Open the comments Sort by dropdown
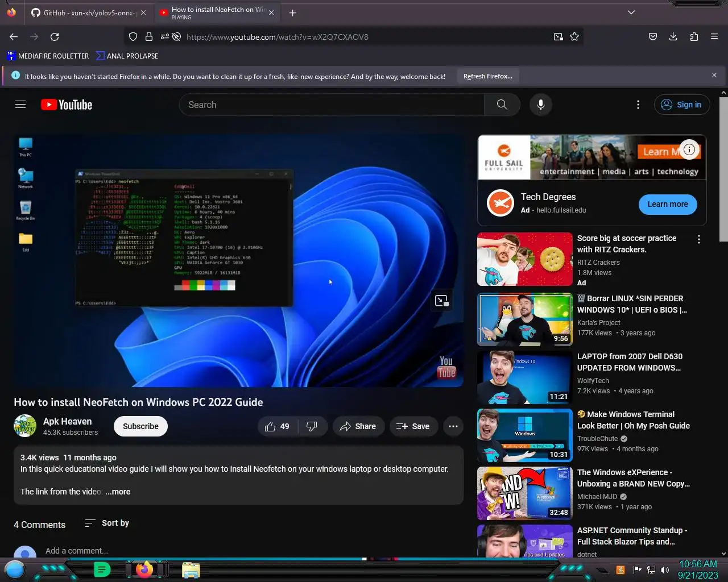The image size is (728, 582). 107,523
